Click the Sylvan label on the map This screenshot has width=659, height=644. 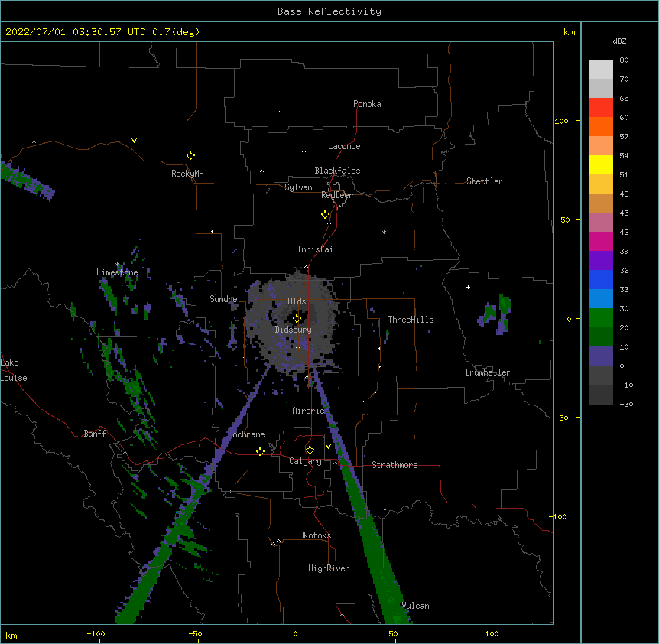tap(298, 187)
